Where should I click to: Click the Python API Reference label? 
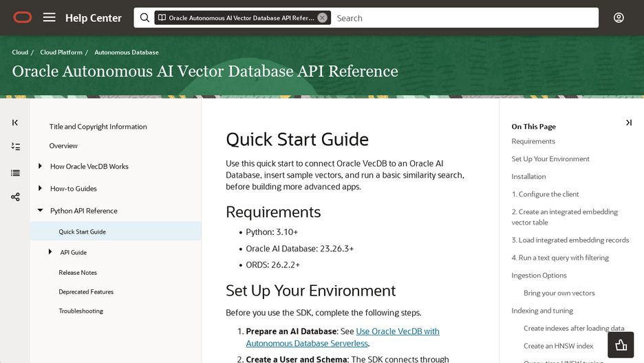(x=84, y=211)
